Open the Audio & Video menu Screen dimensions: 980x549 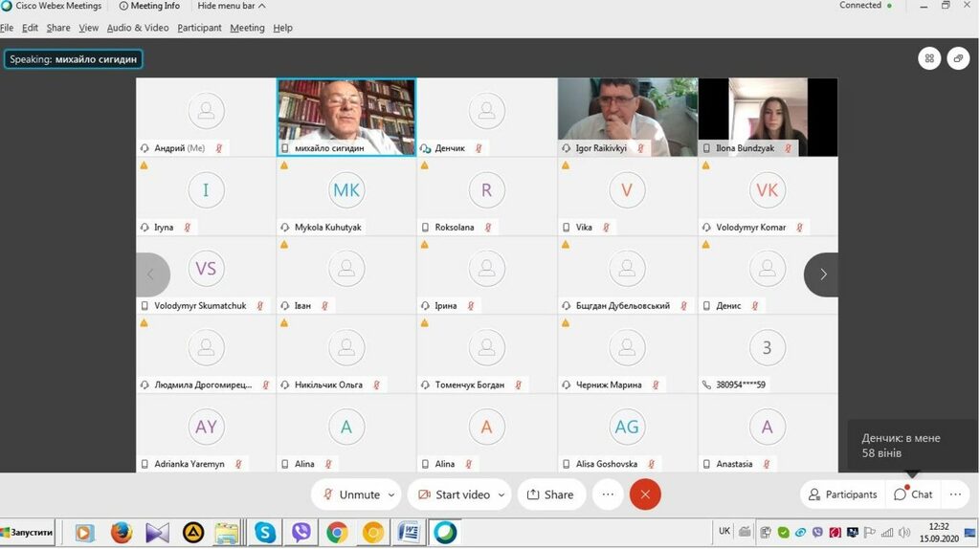(x=138, y=28)
